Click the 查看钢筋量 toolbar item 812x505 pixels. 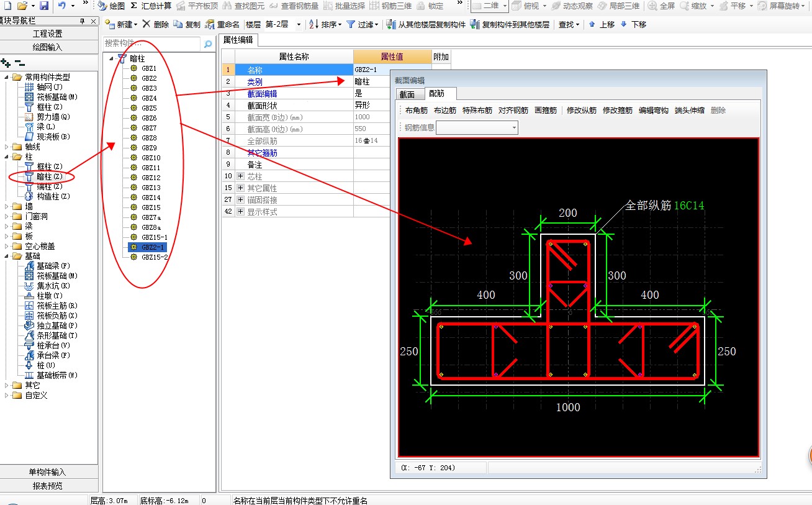point(294,6)
